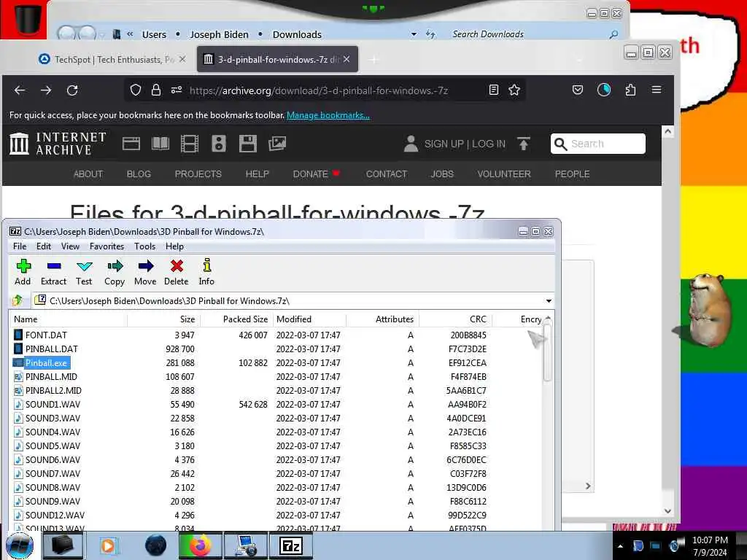Screen dimensions: 747x560
Task: Open the Firefox hamburger menu
Action: pos(657,90)
